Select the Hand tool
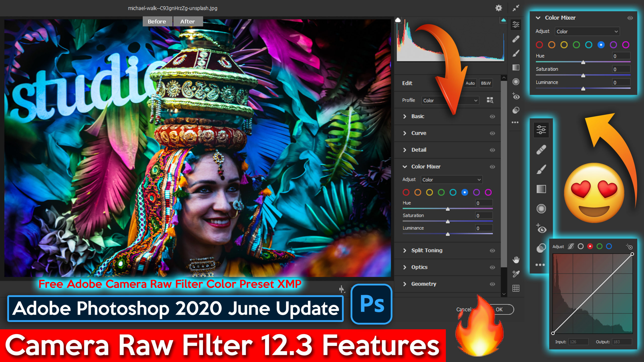This screenshot has width=644, height=362. [516, 260]
